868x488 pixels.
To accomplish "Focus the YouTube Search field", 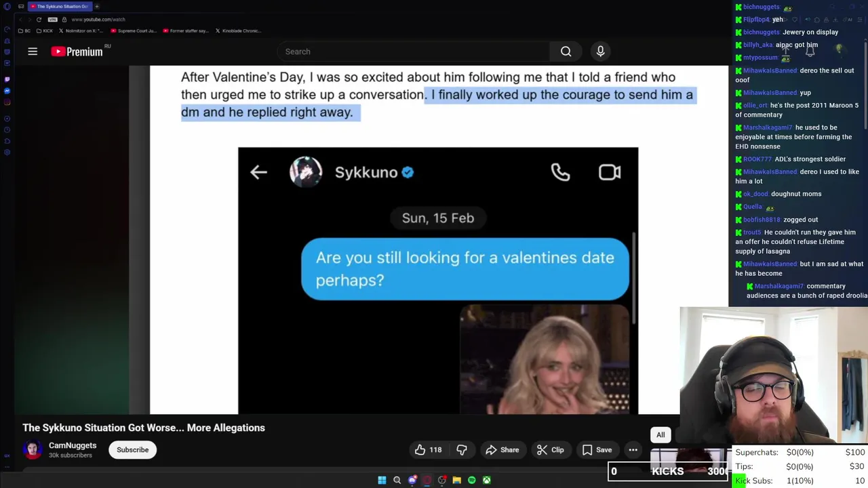I will (414, 52).
